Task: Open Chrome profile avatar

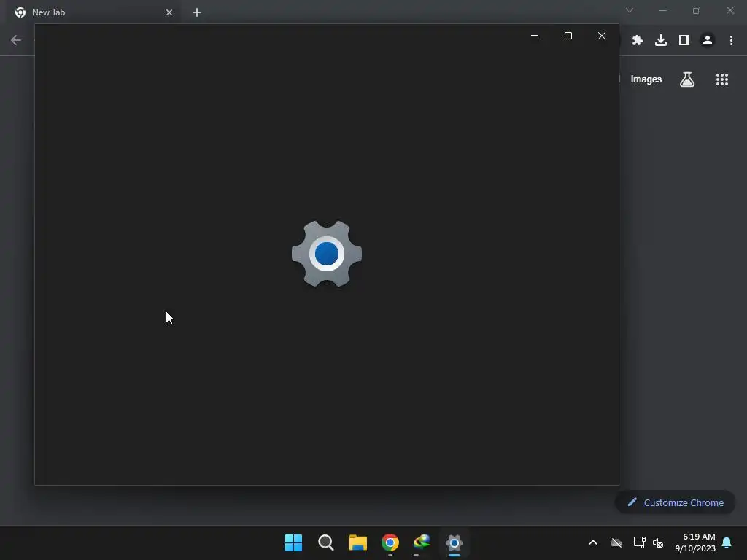Action: (x=708, y=41)
